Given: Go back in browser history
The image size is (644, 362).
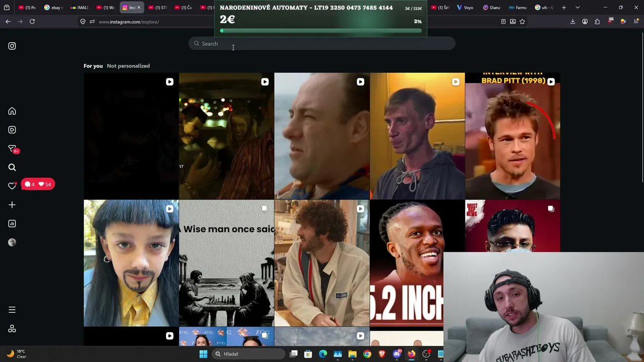Looking at the screenshot, I should 8,22.
